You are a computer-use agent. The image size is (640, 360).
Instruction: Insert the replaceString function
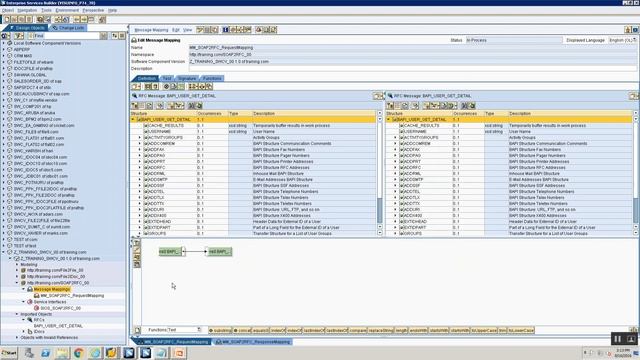click(x=381, y=330)
